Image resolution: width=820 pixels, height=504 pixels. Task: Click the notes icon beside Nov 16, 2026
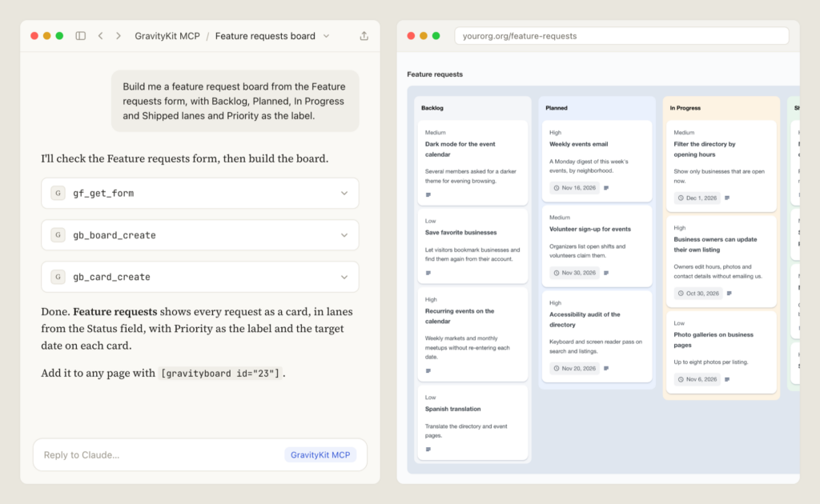(x=606, y=188)
